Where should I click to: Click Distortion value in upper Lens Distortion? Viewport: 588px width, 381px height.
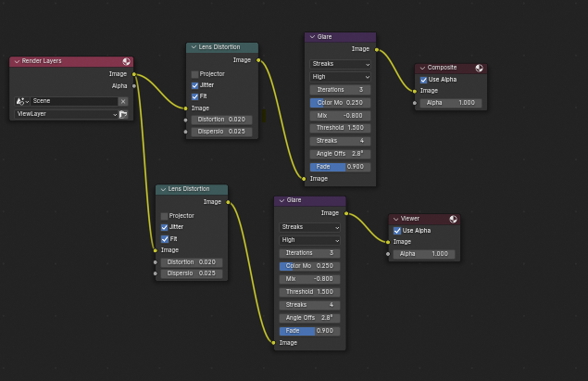[x=221, y=120]
